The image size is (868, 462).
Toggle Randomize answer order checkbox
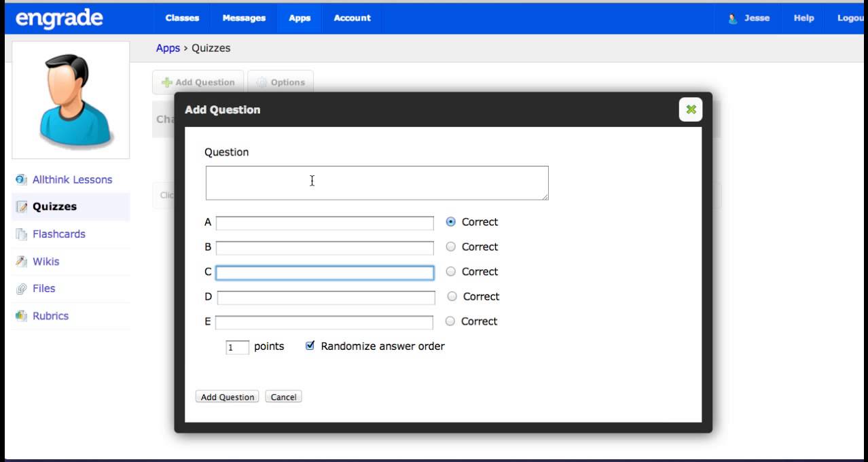[x=310, y=346]
